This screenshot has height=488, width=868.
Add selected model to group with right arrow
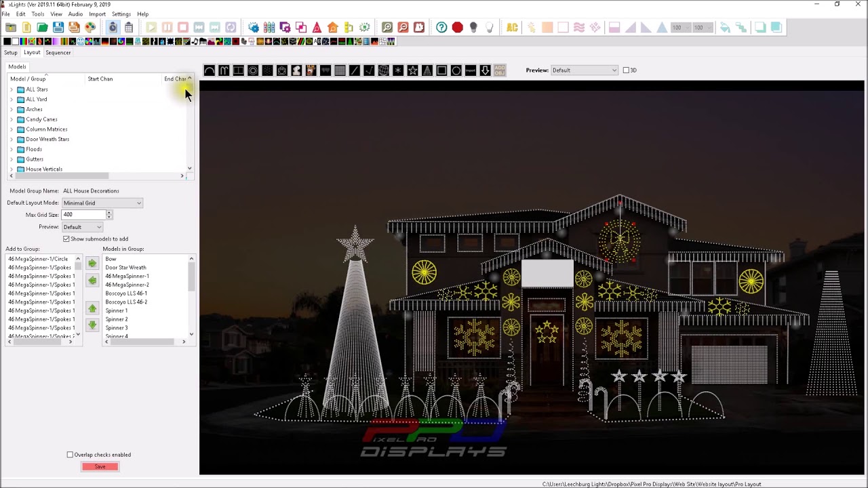92,263
